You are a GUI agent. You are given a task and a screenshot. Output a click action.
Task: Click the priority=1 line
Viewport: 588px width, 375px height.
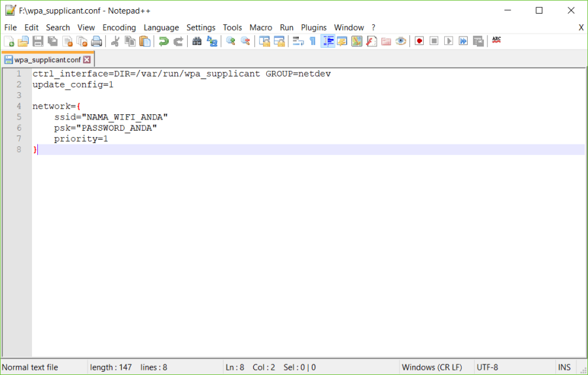click(x=81, y=139)
